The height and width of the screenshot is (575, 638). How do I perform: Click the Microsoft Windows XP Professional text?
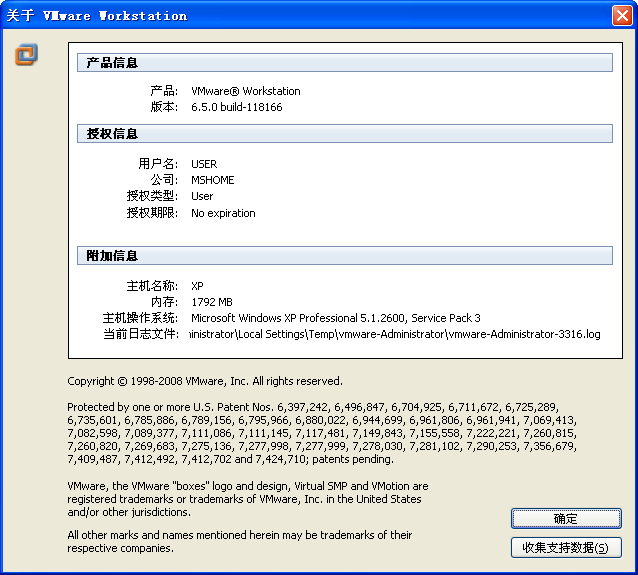[336, 318]
